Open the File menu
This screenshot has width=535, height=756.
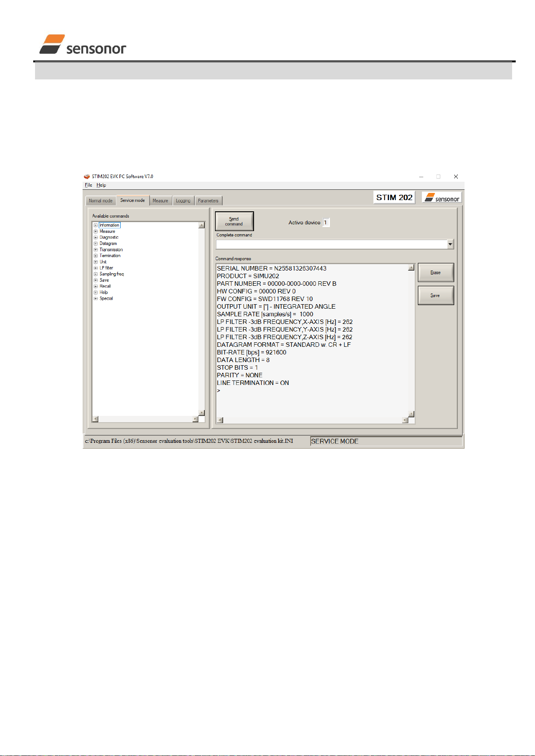tap(88, 185)
